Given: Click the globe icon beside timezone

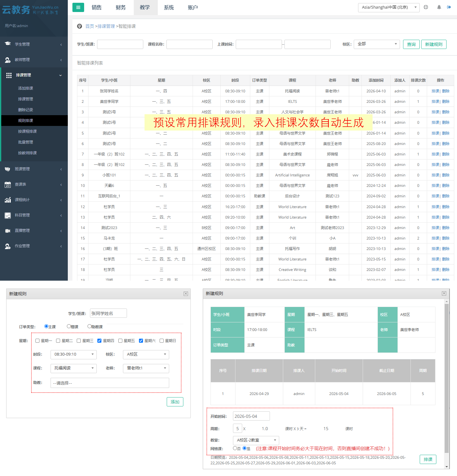Looking at the screenshot, I should [x=426, y=7].
